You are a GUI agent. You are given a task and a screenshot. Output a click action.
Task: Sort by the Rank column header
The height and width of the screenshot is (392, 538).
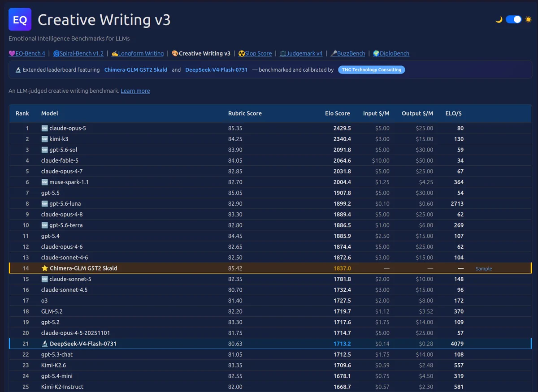coord(22,113)
